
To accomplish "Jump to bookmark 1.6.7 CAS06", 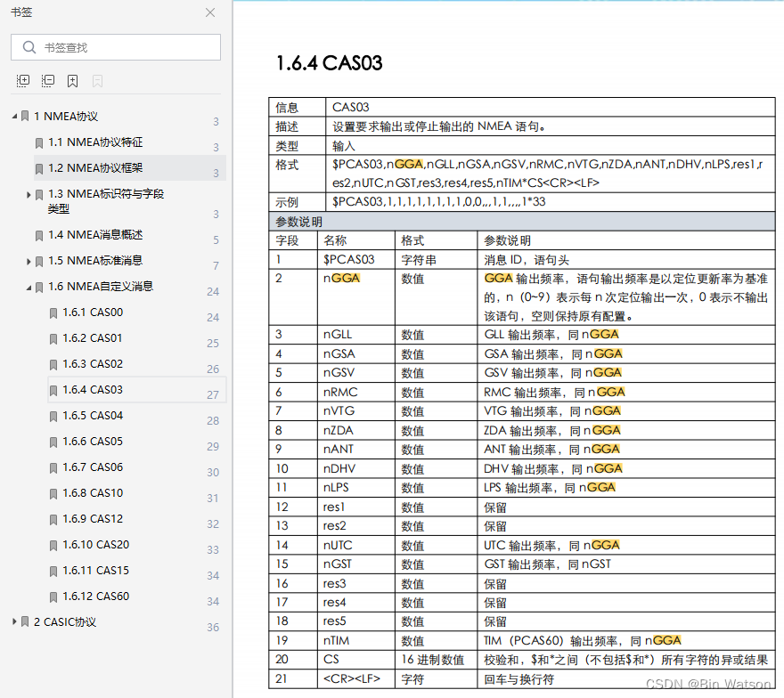I will (93, 467).
